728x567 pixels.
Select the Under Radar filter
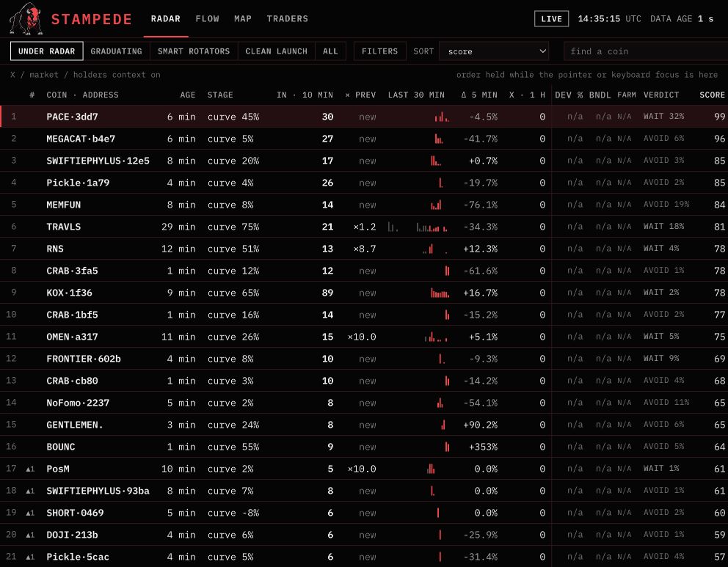(46, 51)
